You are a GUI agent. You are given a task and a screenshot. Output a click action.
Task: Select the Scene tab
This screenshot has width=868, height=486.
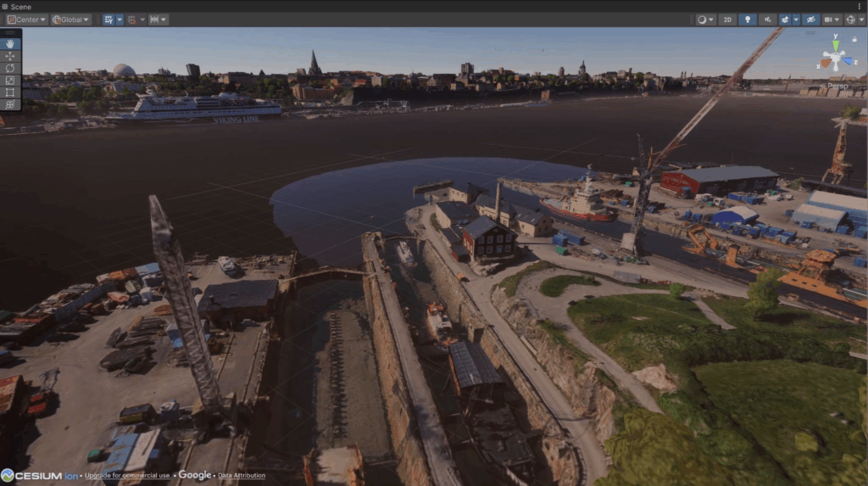click(x=17, y=7)
